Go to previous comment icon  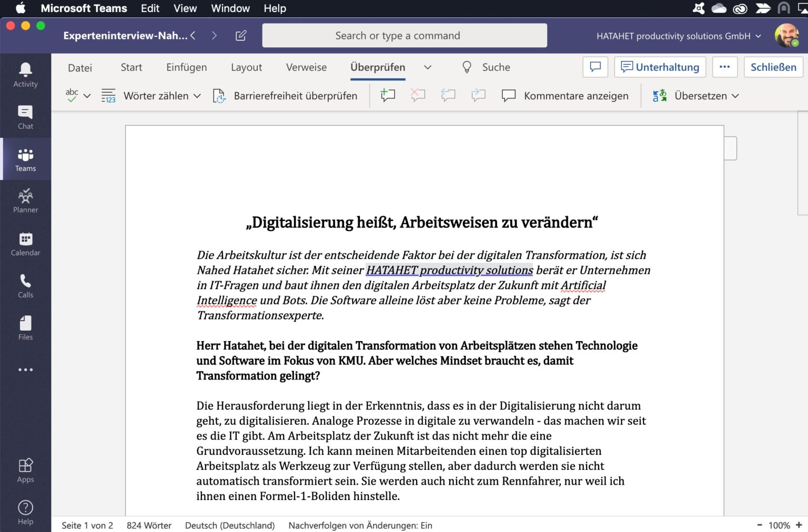[x=448, y=95]
